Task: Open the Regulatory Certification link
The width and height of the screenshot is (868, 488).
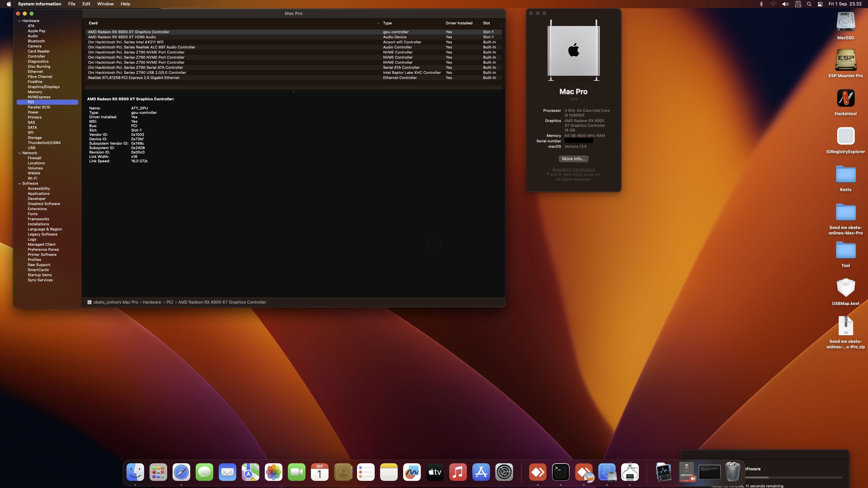Action: pyautogui.click(x=573, y=169)
